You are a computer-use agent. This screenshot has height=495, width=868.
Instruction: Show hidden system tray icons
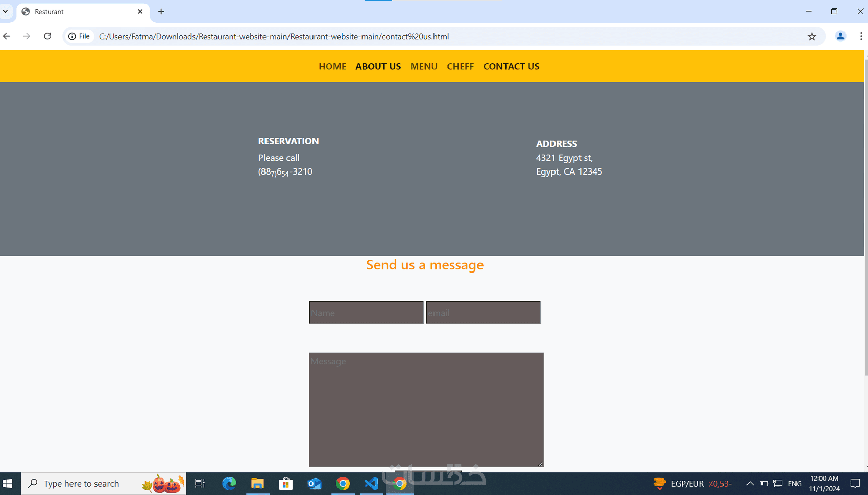point(750,484)
